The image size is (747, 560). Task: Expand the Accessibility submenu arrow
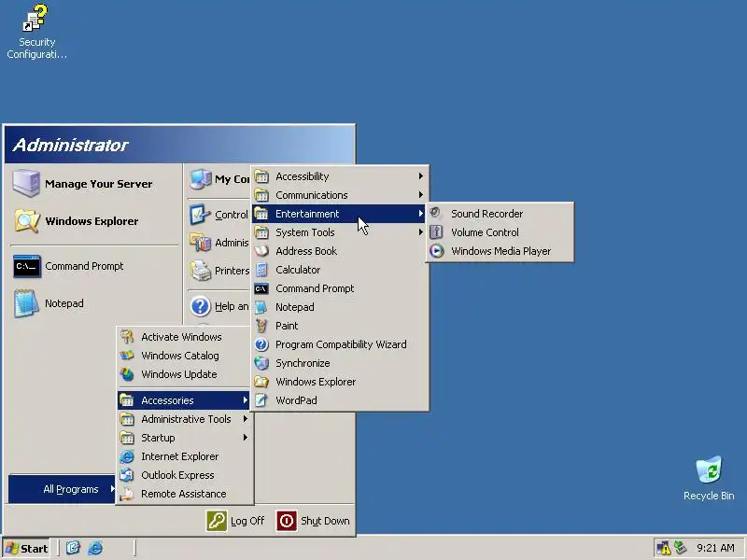pos(421,176)
